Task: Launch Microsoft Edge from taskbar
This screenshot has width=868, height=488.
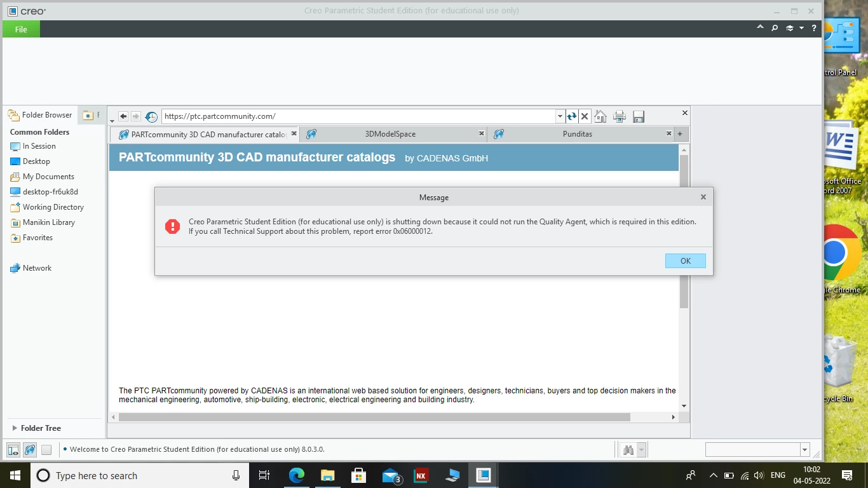Action: point(297,475)
